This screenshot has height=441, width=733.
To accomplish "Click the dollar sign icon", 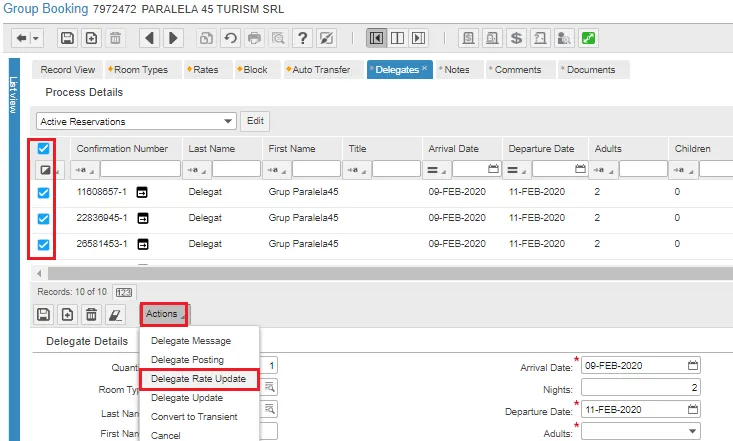I will point(516,38).
